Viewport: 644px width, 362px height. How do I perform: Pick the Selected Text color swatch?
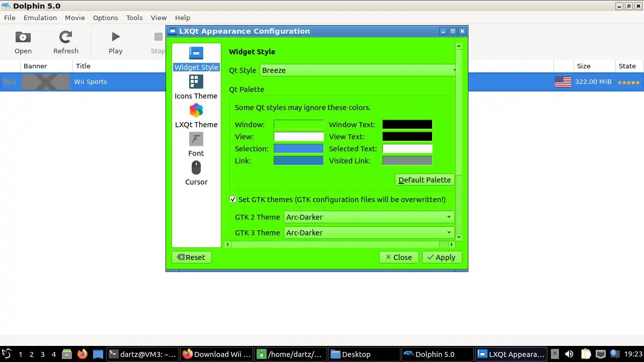click(x=407, y=149)
